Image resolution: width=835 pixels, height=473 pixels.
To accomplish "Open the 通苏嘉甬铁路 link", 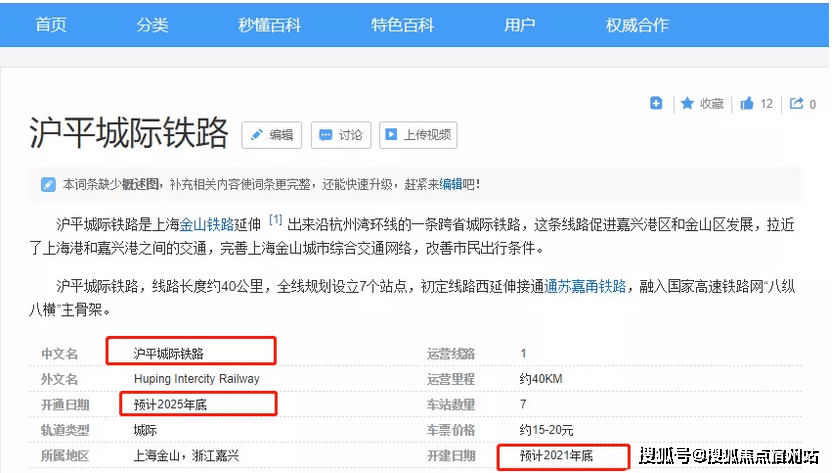I will (586, 286).
